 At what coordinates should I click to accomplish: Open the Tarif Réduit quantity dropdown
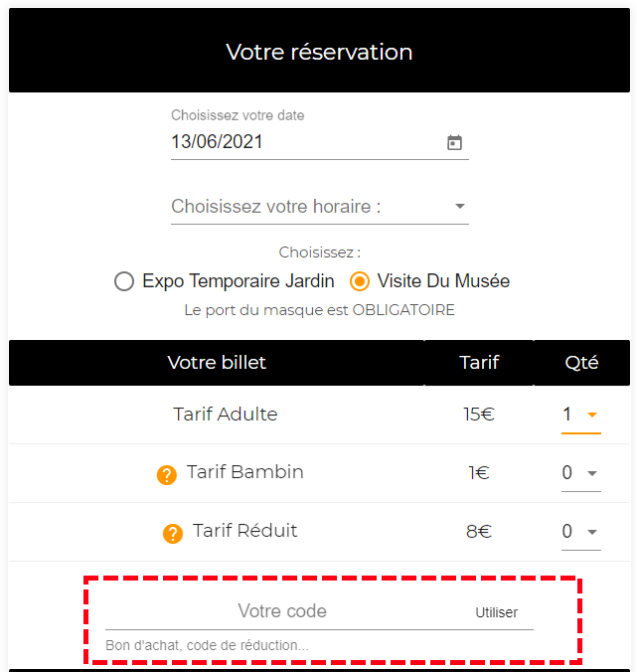tap(580, 532)
